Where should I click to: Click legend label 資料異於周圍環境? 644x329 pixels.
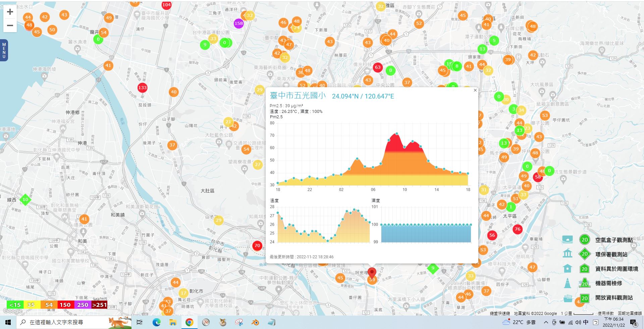coord(616,269)
